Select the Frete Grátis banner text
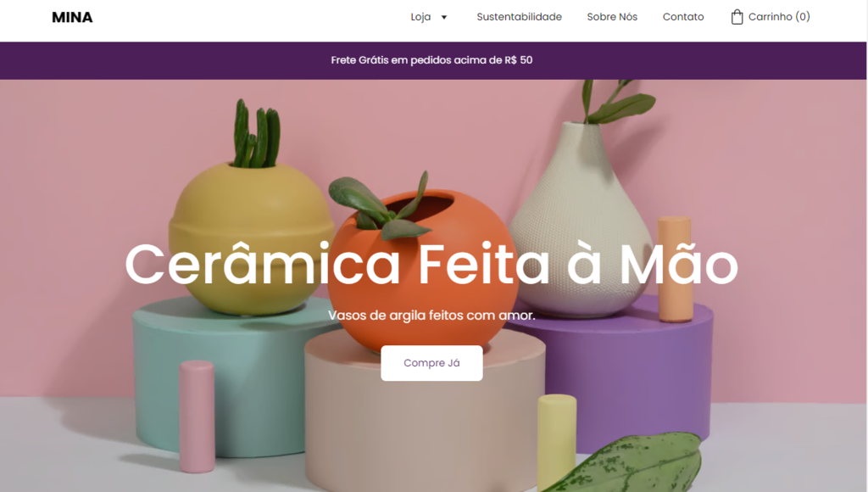Image resolution: width=868 pixels, height=492 pixels. pyautogui.click(x=431, y=60)
